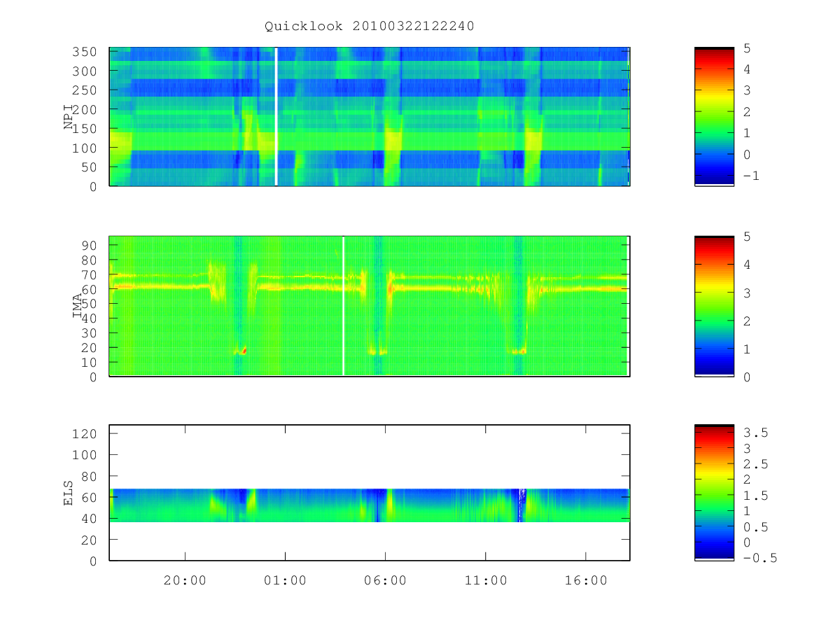Click the 2.5 label on ELS colorbar
This screenshot has width=840, height=630.
tap(755, 465)
